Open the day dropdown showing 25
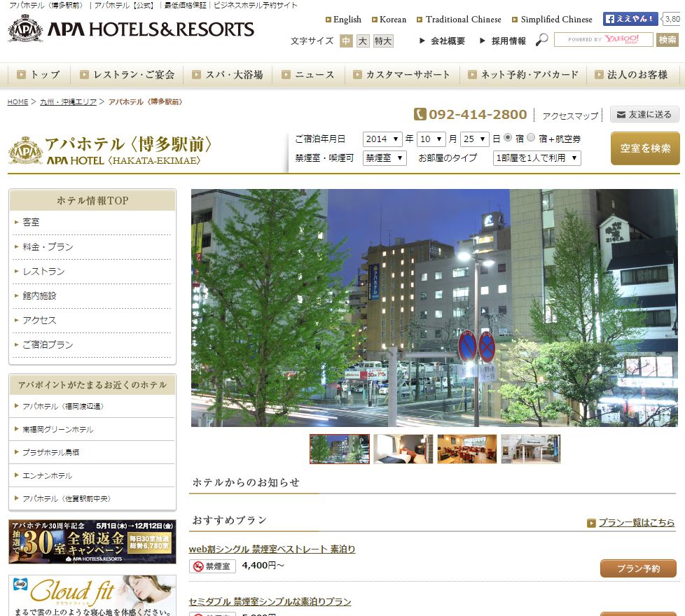This screenshot has height=616, width=685. pos(475,139)
